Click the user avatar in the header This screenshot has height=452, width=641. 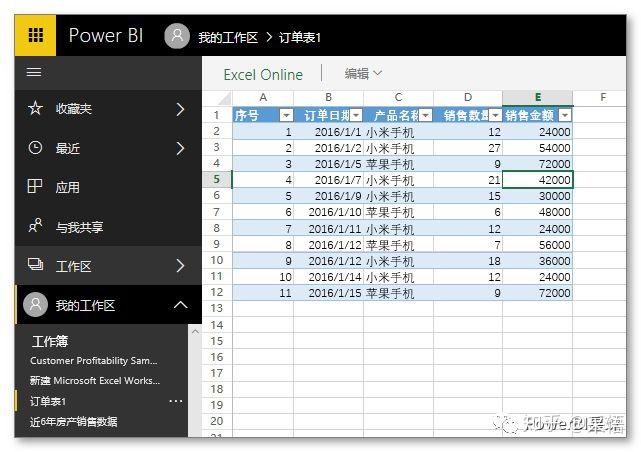coord(177,36)
